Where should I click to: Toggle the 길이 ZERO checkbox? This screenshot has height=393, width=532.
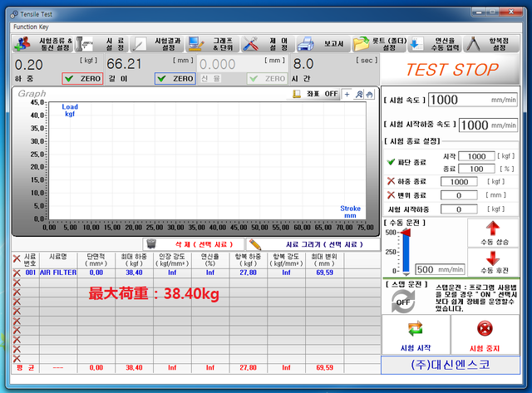[x=163, y=79]
